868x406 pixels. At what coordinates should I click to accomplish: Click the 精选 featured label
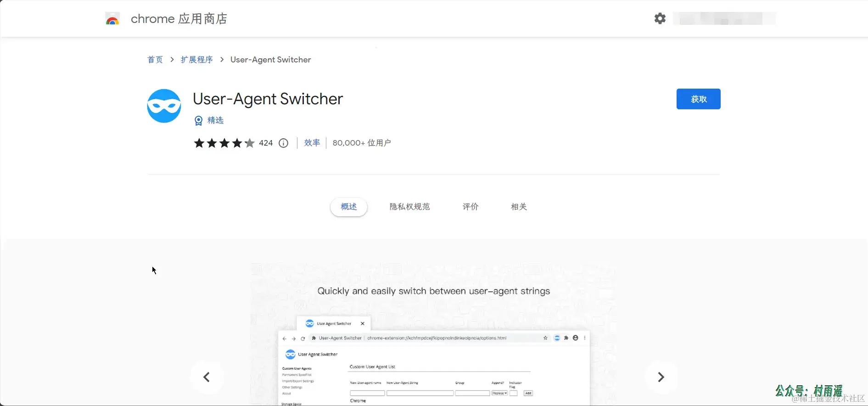tap(215, 120)
